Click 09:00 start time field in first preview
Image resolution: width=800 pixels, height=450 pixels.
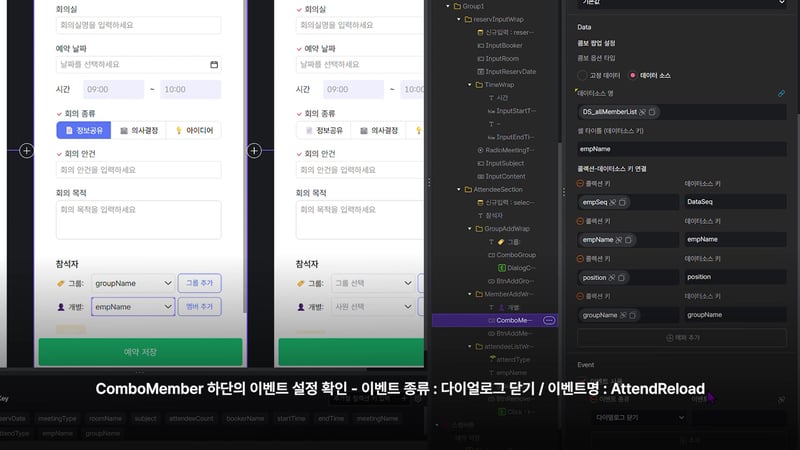click(113, 89)
